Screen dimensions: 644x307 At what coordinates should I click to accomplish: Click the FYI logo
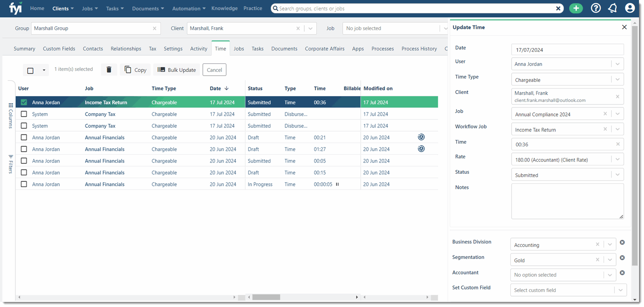pyautogui.click(x=15, y=8)
